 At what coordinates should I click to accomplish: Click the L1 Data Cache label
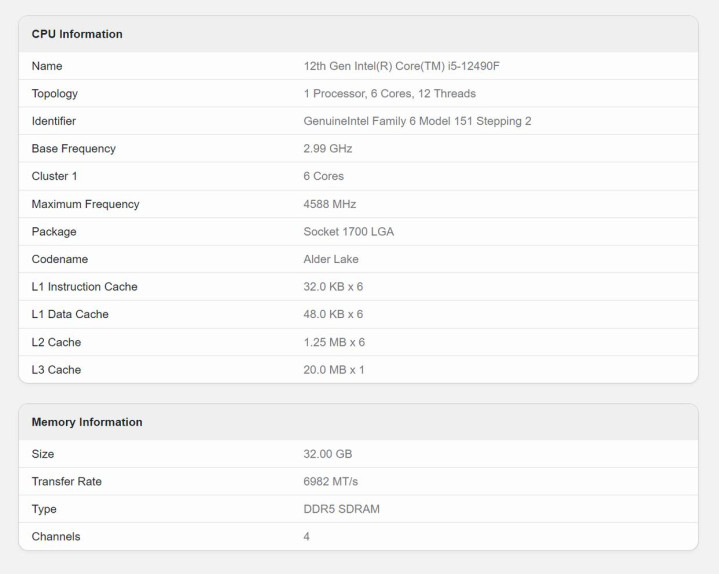click(70, 314)
